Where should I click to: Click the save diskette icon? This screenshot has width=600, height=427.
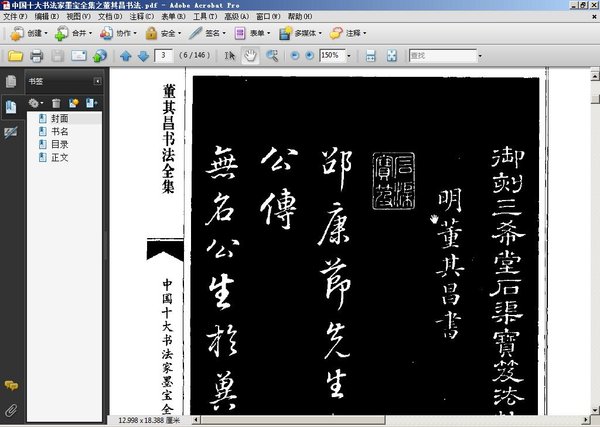click(x=57, y=56)
